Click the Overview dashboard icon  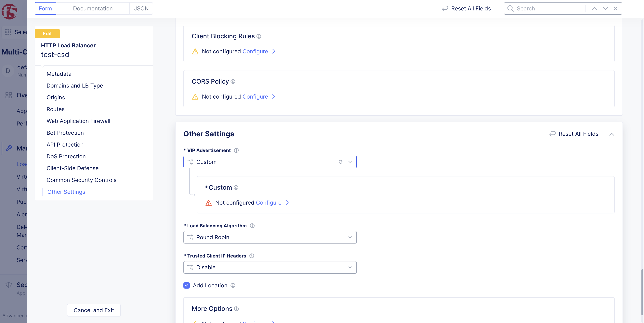click(8, 95)
